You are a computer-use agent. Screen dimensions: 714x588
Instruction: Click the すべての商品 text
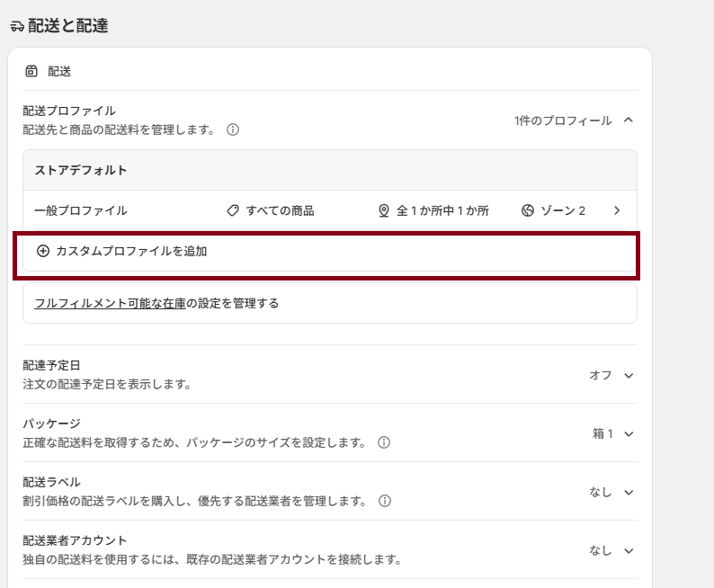pyautogui.click(x=280, y=210)
